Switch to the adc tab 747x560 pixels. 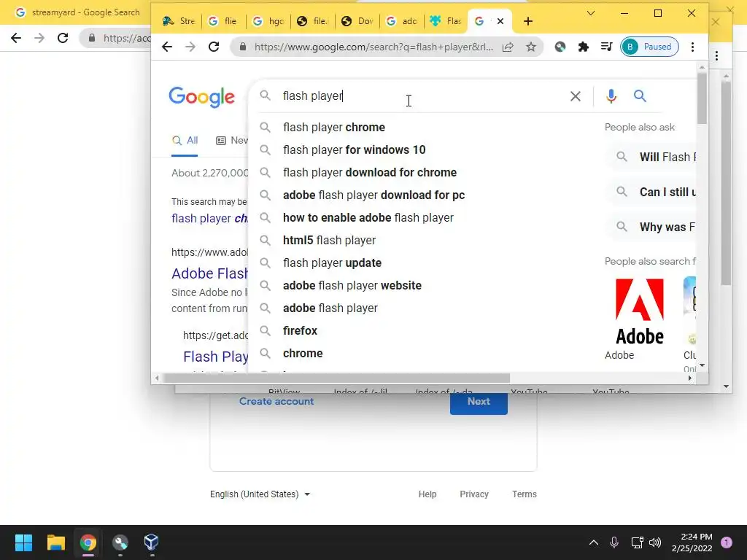tap(402, 21)
